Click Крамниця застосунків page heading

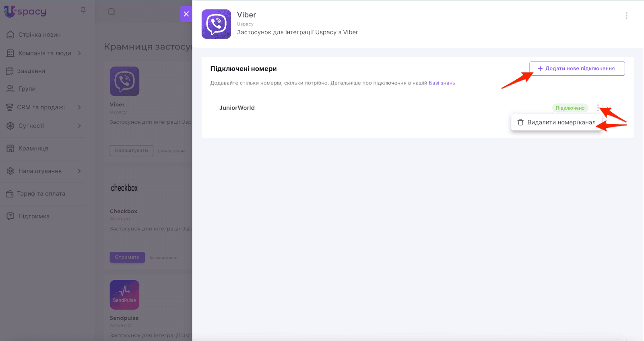(148, 47)
